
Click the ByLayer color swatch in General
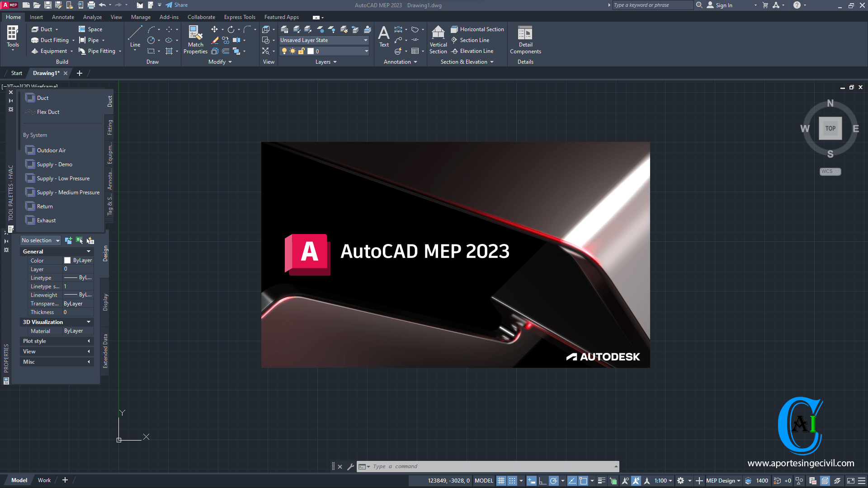click(x=67, y=260)
